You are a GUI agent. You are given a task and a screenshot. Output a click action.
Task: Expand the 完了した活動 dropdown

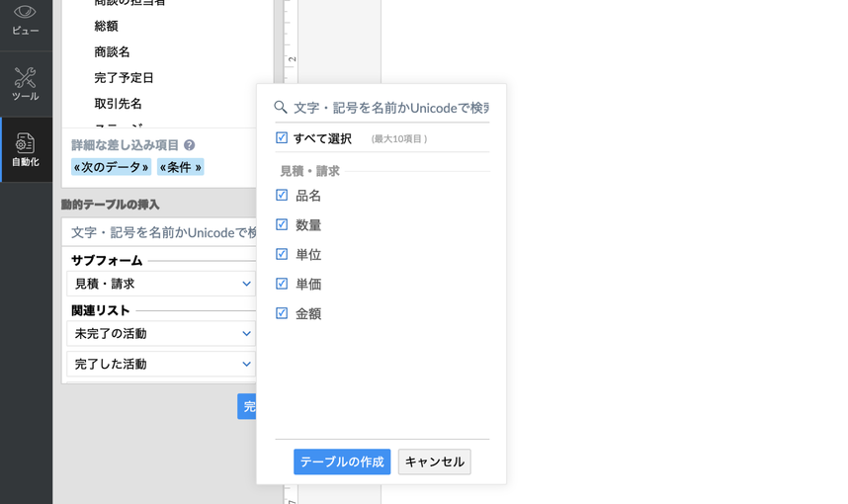[162, 364]
